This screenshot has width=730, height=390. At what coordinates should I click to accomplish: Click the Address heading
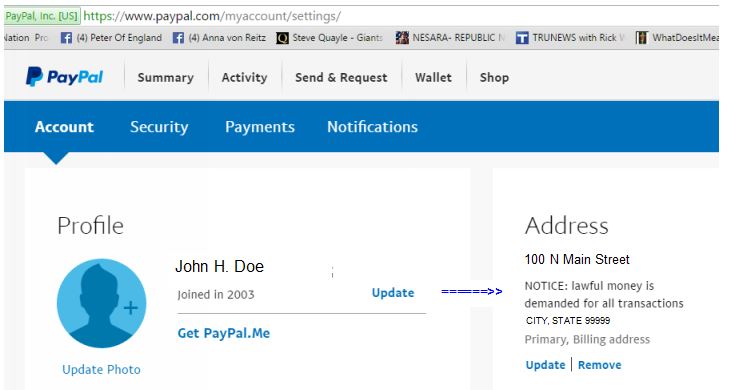567,226
